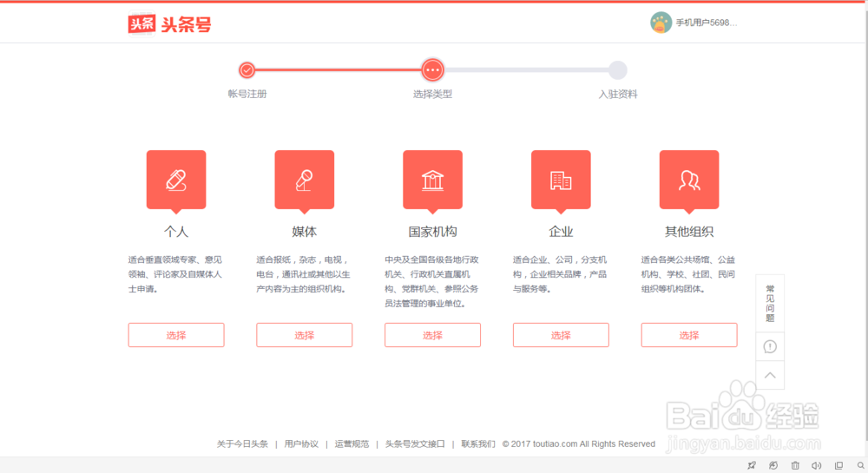Pick 选择 button under 国家机构
Screen dimensions: 868x473
click(x=432, y=335)
